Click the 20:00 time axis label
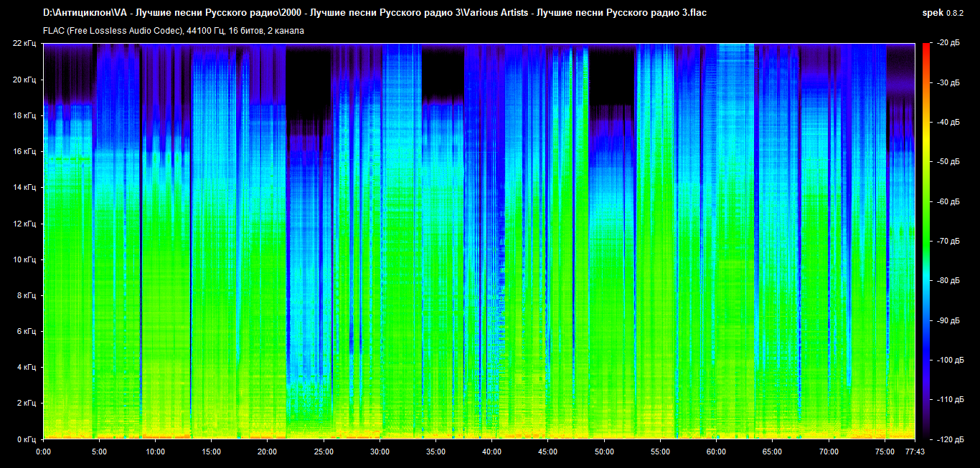980x468 pixels. click(x=268, y=452)
